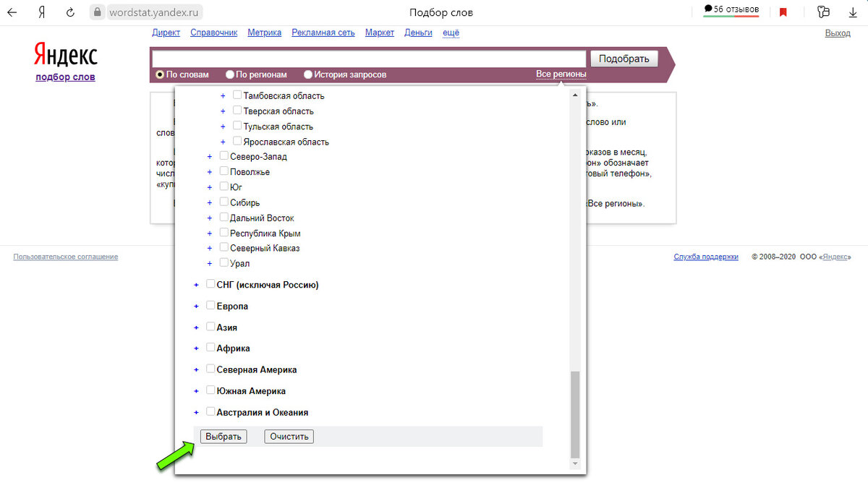Click the red bookmark icon
Screen dimensions: 868x501
783,12
